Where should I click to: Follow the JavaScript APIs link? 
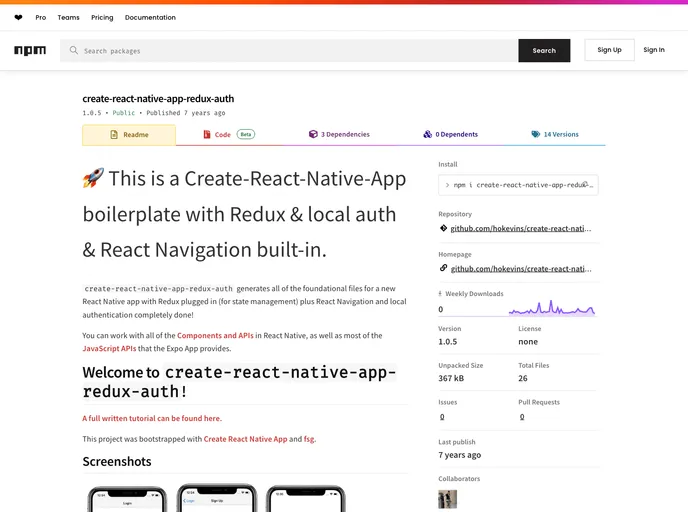109,348
